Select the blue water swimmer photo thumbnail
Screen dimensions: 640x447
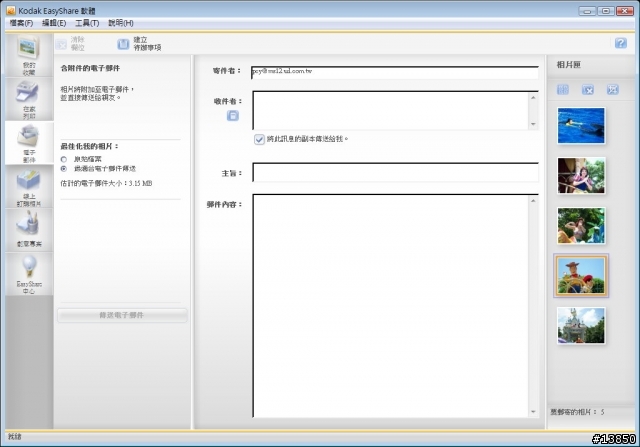click(581, 126)
